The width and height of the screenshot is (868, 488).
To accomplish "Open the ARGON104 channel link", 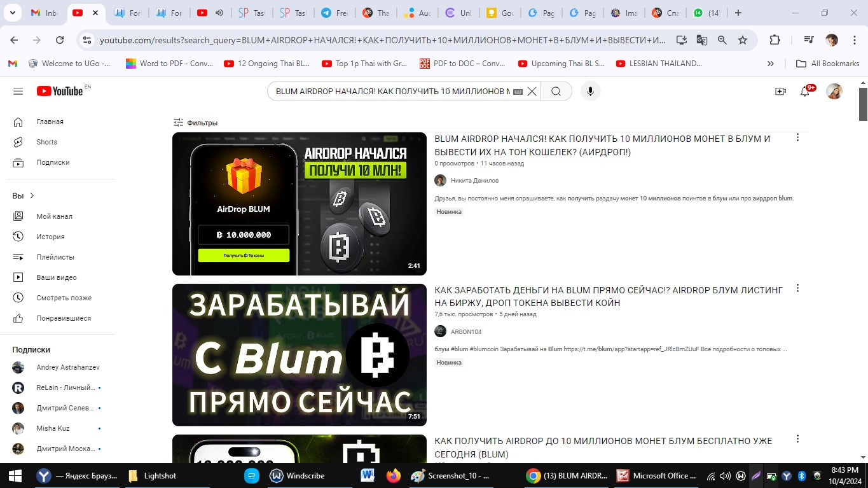I will [466, 331].
